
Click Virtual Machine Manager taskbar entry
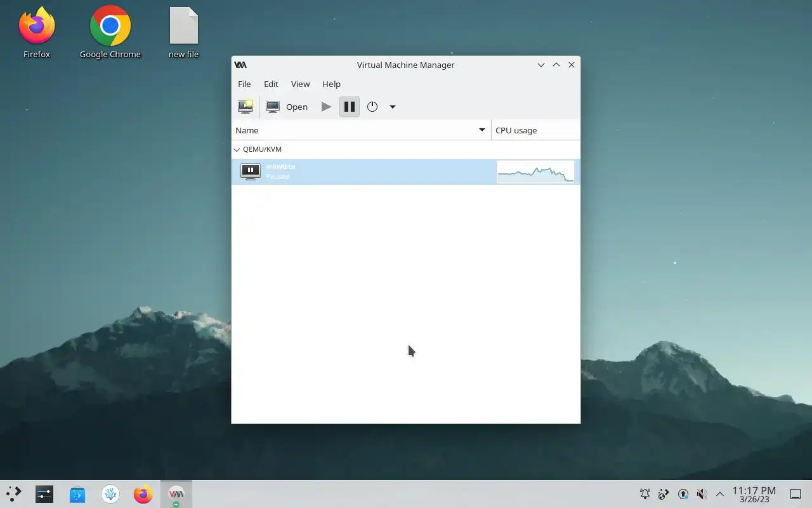coord(176,494)
